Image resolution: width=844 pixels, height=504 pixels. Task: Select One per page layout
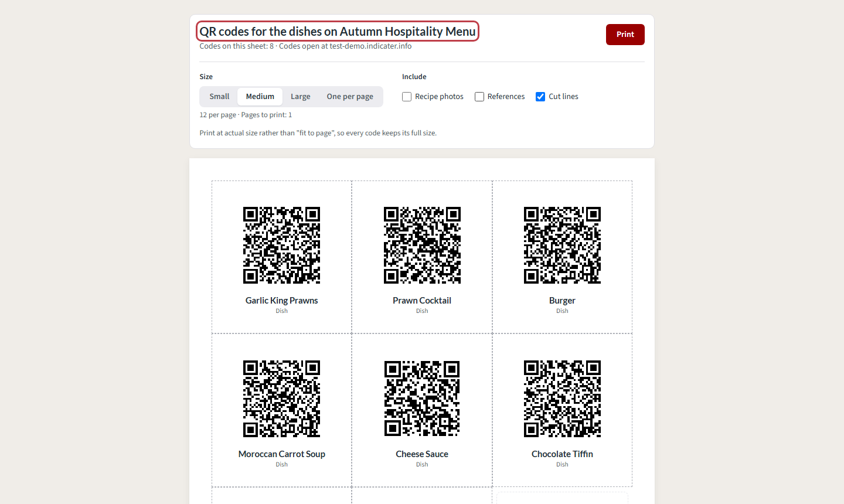tap(350, 97)
